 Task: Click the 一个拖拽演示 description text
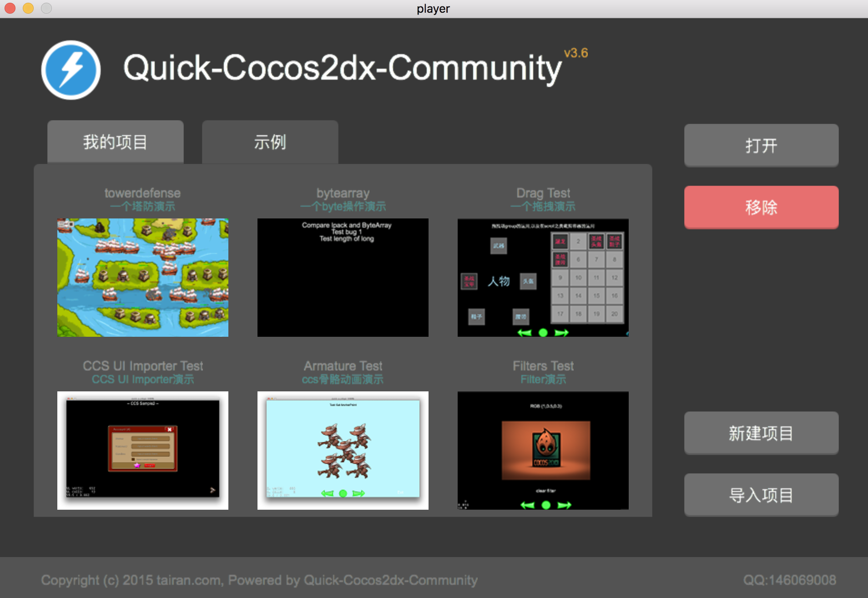pos(543,206)
